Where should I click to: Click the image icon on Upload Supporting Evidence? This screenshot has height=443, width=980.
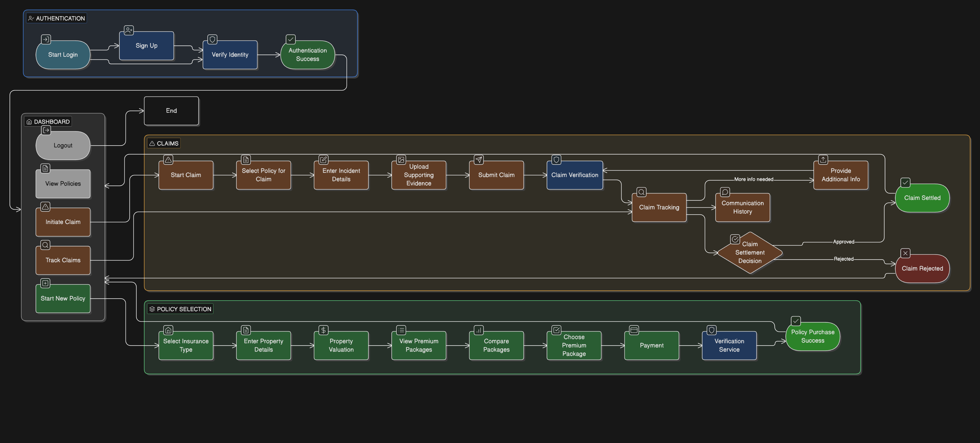click(401, 160)
